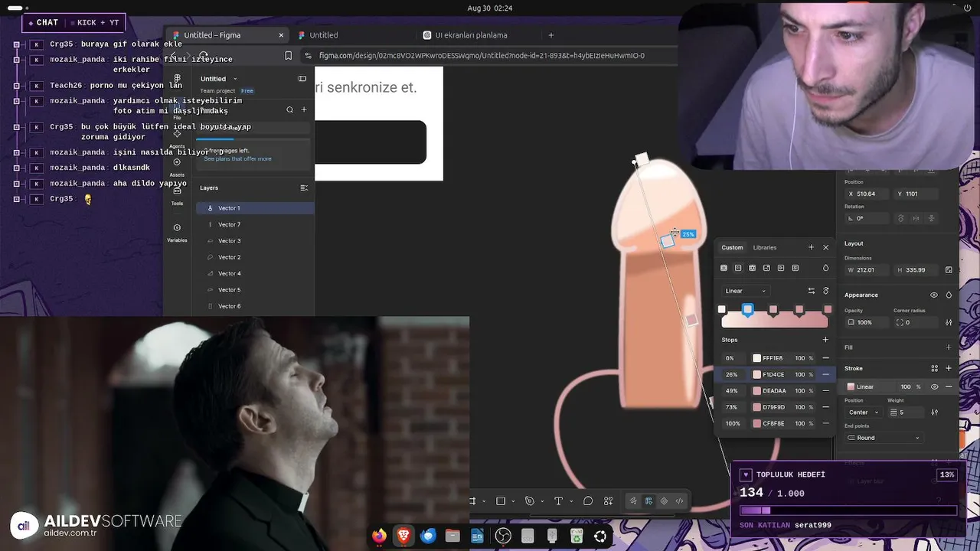Open the Linear gradient type dropdown
The width and height of the screenshot is (980, 551).
pyautogui.click(x=745, y=291)
